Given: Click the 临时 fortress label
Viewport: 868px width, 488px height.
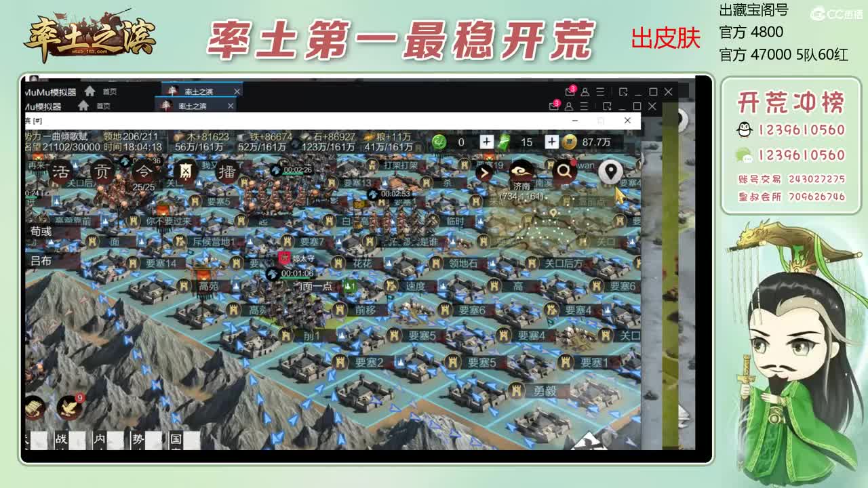Looking at the screenshot, I should click(x=456, y=221).
